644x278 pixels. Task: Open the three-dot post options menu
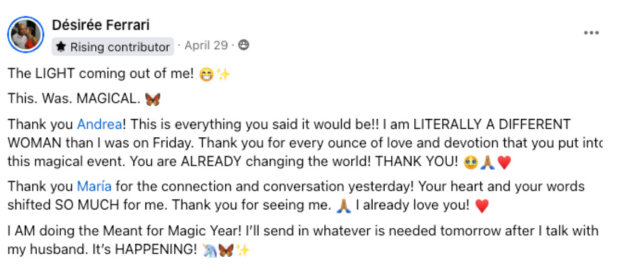[x=591, y=33]
